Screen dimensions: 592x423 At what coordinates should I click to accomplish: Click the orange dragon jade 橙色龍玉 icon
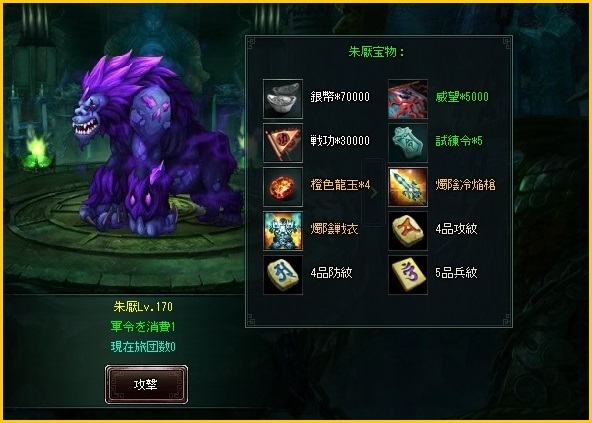tap(283, 187)
